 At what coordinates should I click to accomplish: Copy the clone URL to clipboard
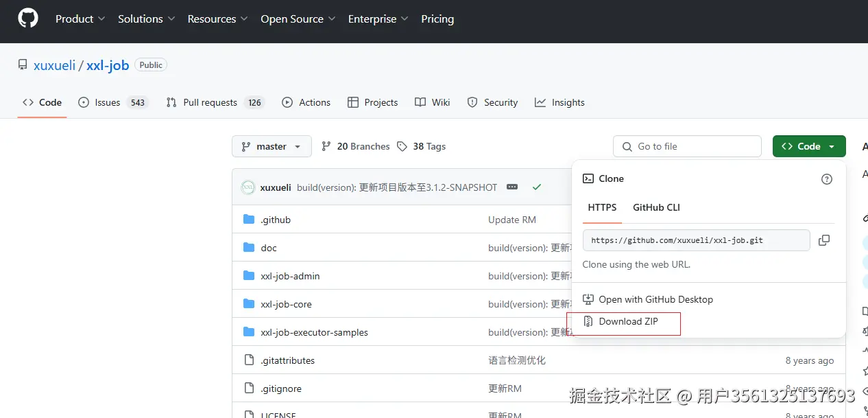coord(824,240)
